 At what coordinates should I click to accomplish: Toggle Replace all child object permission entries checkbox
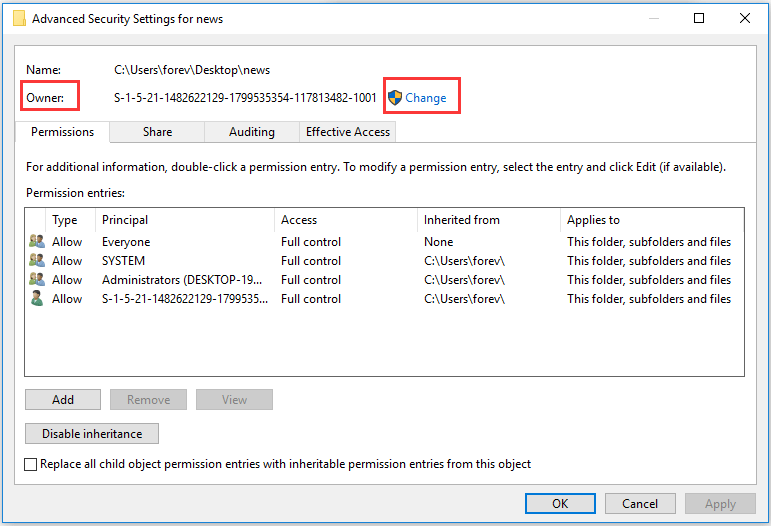pos(30,464)
